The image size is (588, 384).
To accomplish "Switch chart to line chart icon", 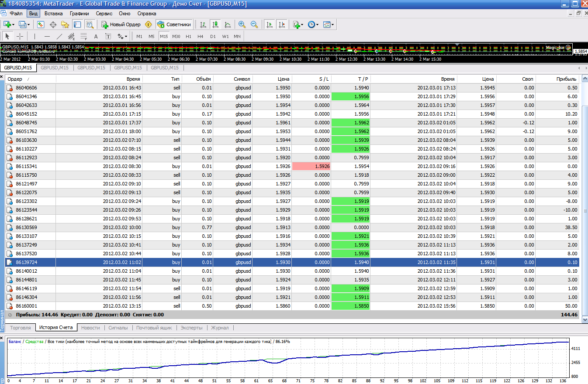I will tap(227, 24).
